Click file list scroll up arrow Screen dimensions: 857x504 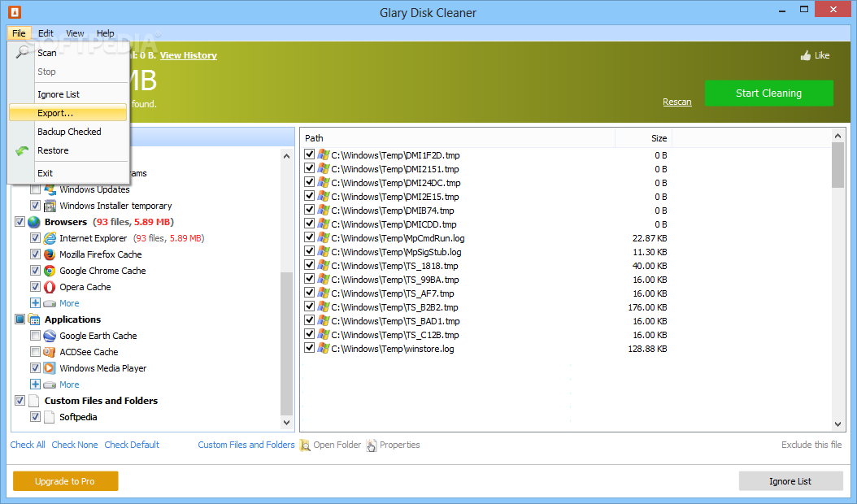click(837, 136)
